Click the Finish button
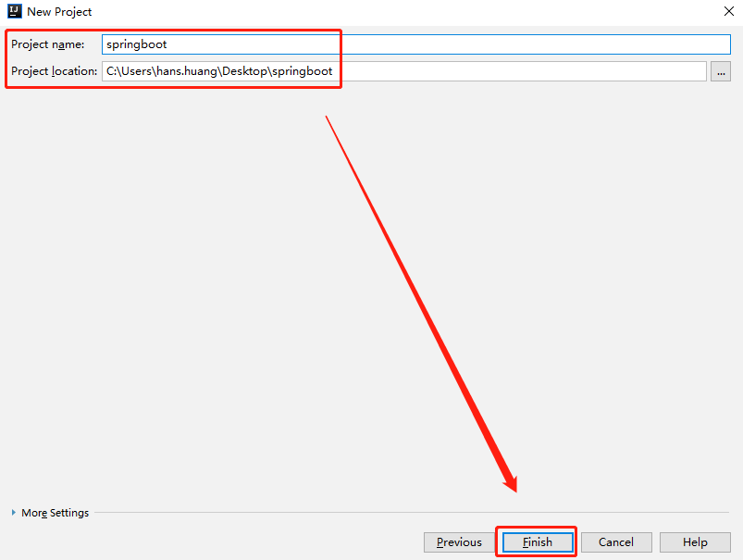The height and width of the screenshot is (560, 743). click(538, 542)
